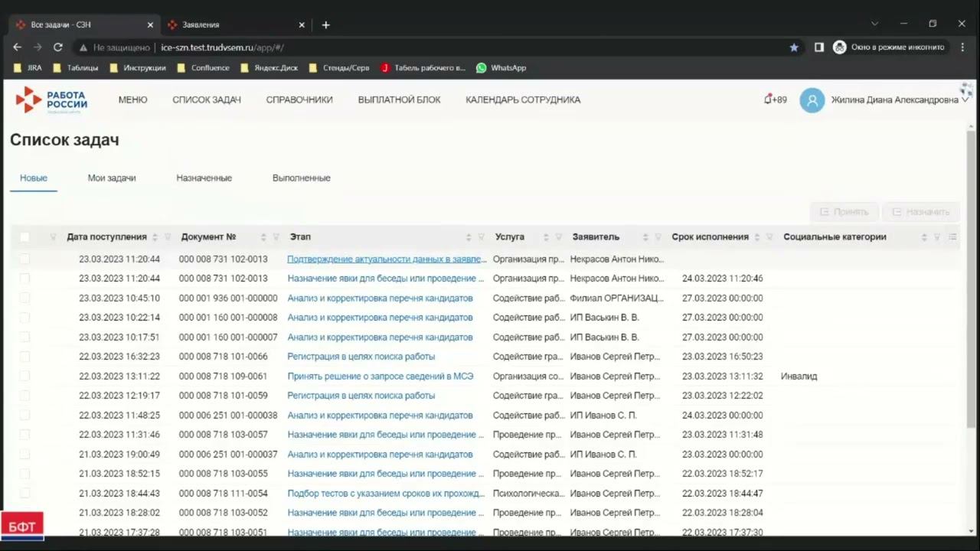Check row for document 000 008 718 103-0057
The width and height of the screenshot is (980, 551).
[x=24, y=435]
